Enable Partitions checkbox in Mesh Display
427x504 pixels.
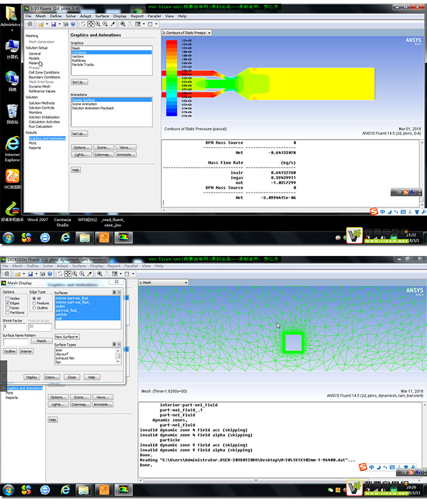tap(7, 313)
